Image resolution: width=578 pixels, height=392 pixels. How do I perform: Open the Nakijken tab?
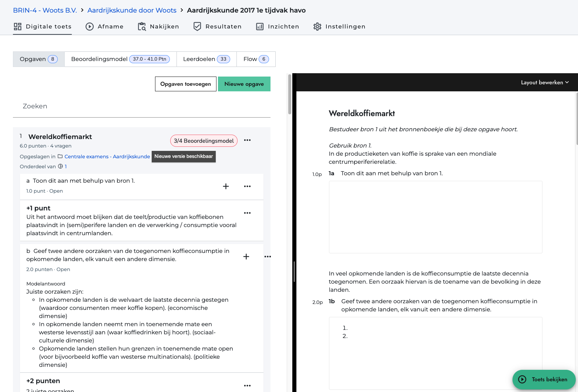tap(158, 26)
